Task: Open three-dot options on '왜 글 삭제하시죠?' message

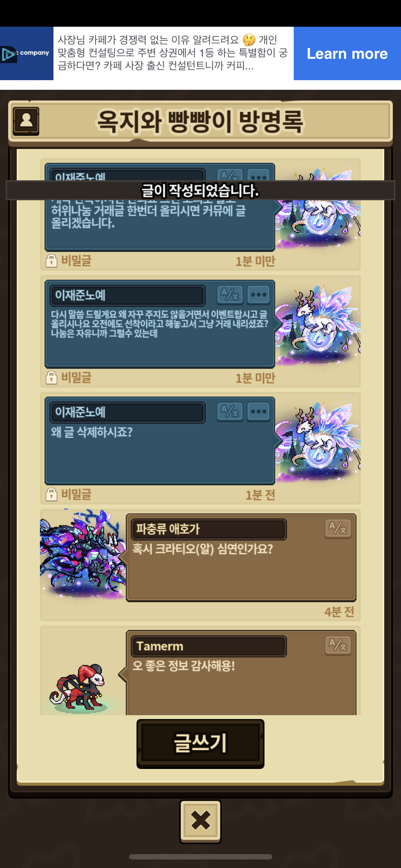Action: [258, 412]
